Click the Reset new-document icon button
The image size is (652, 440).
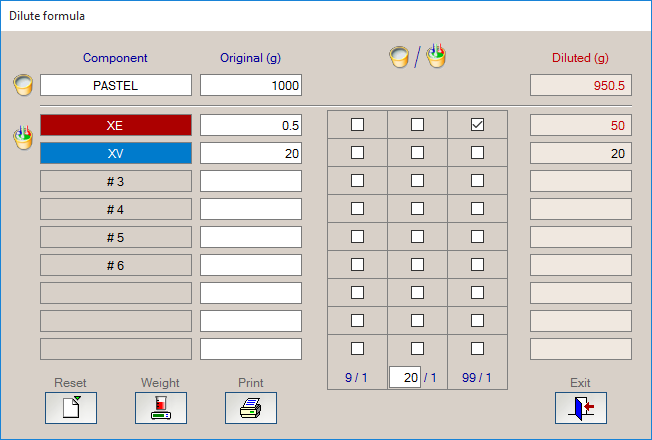(71, 408)
